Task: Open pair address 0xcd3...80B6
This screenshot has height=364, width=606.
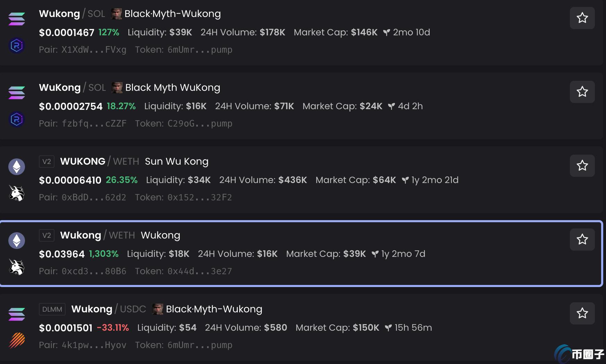Action: pos(94,271)
